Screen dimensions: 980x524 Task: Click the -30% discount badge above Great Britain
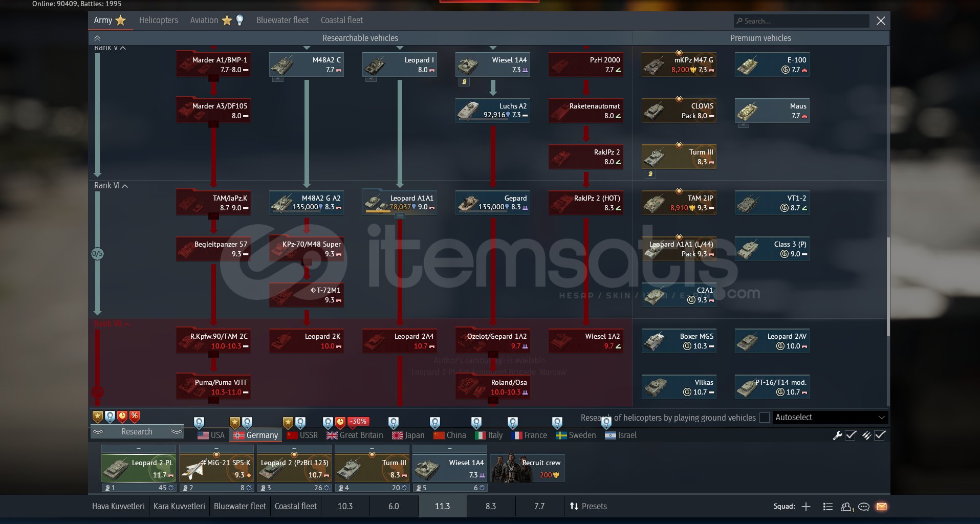tap(359, 422)
